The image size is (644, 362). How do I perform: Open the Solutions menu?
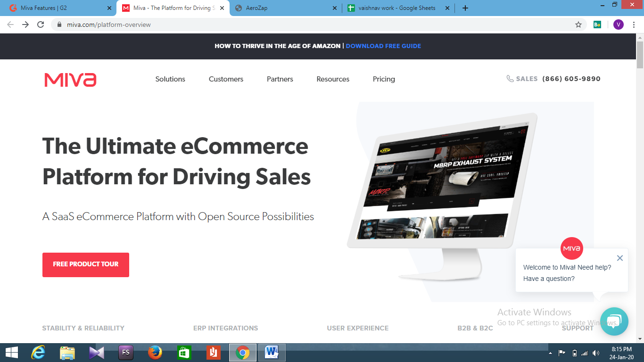[x=170, y=79]
